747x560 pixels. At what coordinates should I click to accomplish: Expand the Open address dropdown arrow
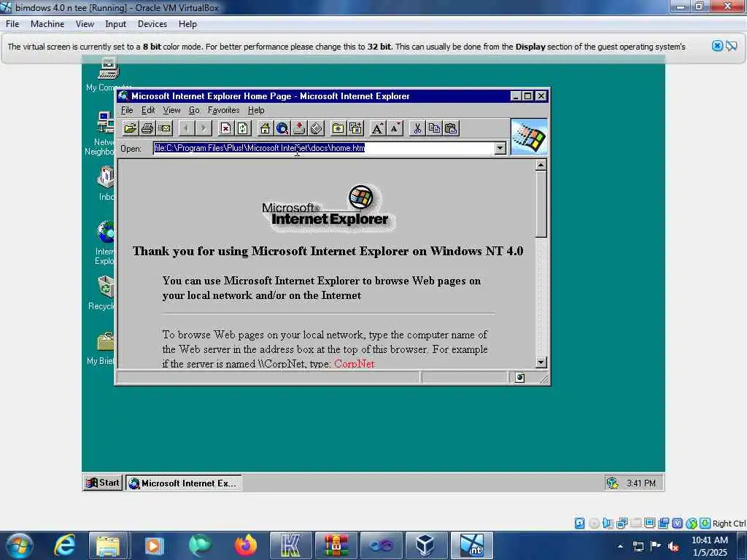point(500,148)
